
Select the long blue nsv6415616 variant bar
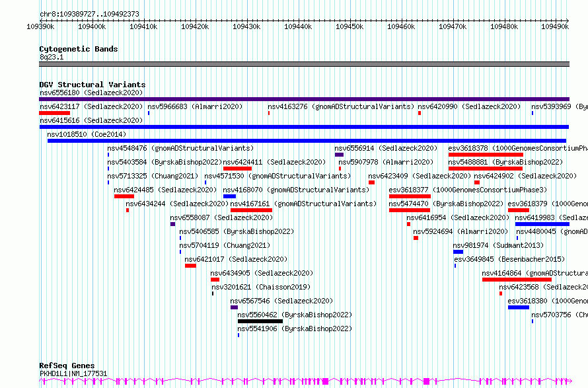pyautogui.click(x=304, y=127)
